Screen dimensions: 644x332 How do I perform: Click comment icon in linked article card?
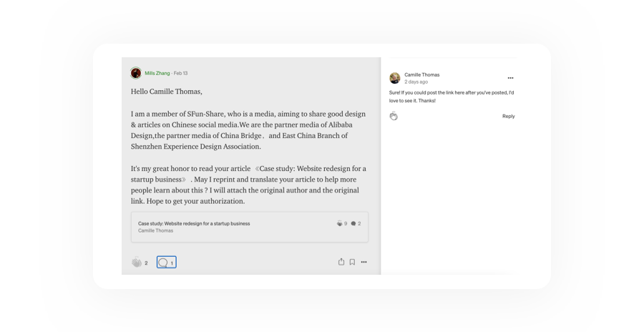353,223
